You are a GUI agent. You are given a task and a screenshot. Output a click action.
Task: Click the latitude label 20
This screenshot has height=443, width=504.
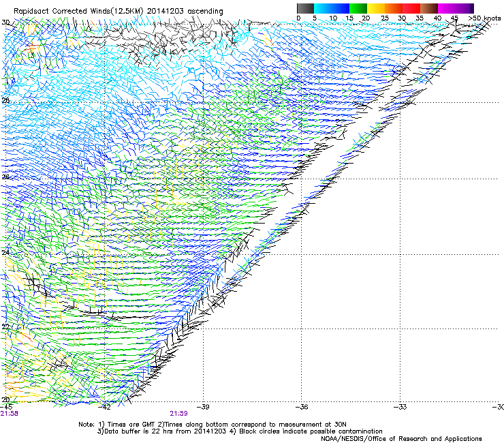5,399
